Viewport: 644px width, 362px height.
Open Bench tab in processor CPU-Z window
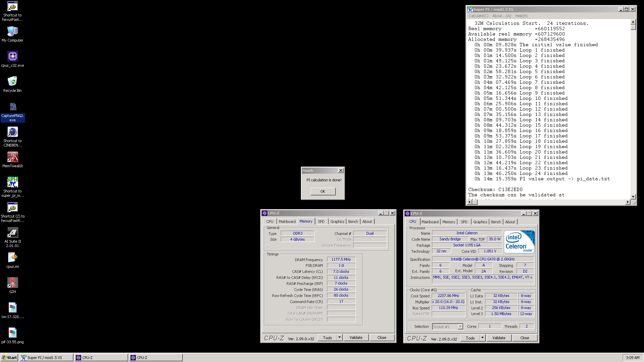(x=496, y=222)
